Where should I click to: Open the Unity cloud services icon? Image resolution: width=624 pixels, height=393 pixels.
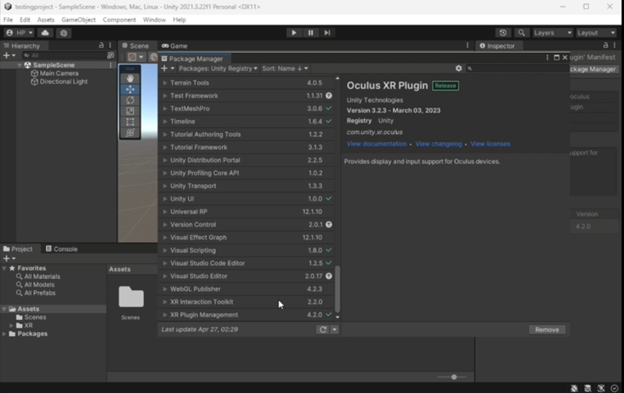(x=45, y=33)
